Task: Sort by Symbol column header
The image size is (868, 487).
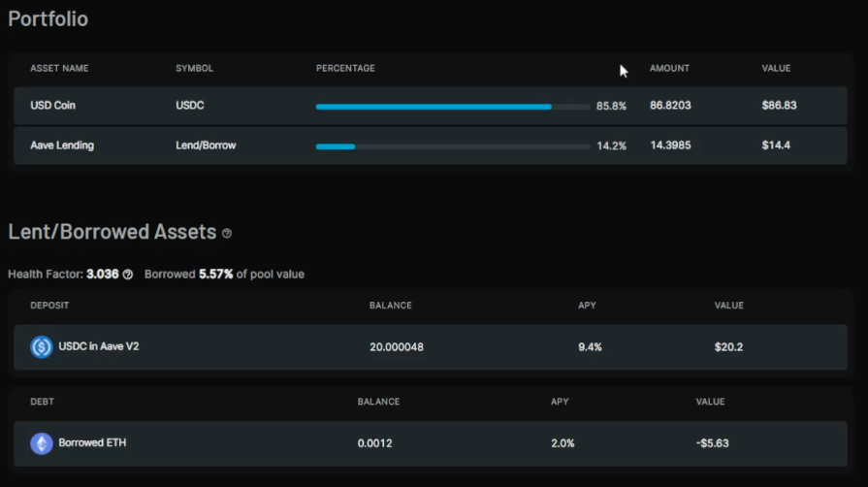Action: pos(194,68)
